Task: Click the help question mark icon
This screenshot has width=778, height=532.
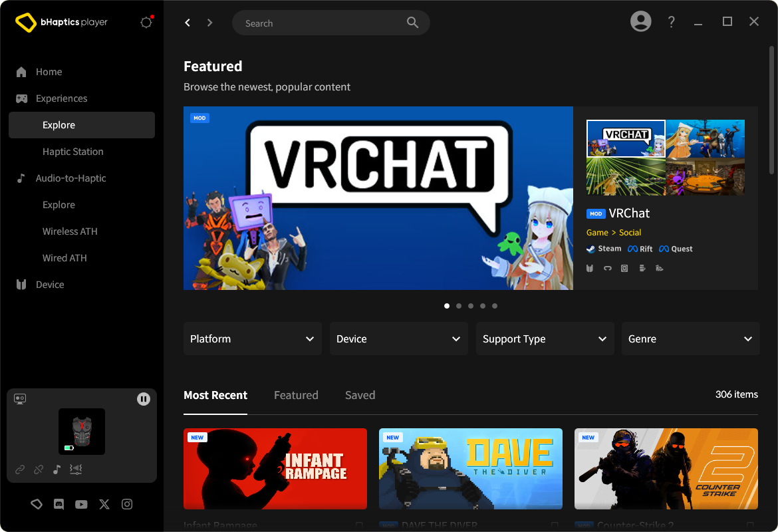Action: 671,22
